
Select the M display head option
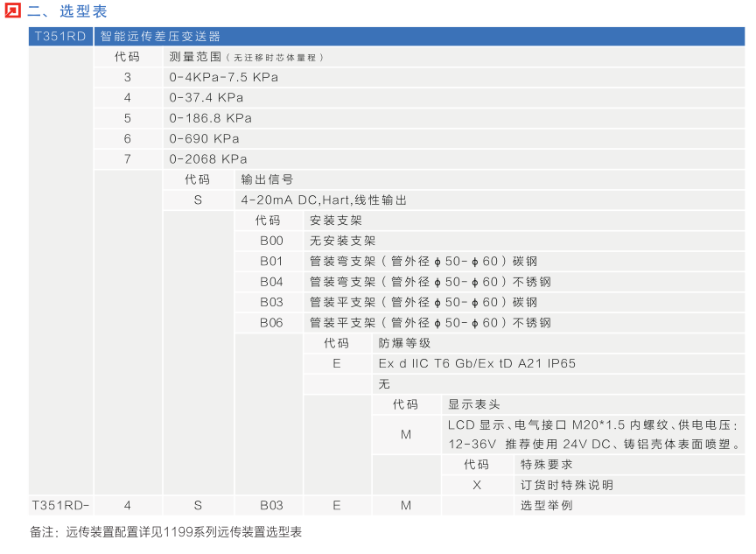(x=407, y=435)
